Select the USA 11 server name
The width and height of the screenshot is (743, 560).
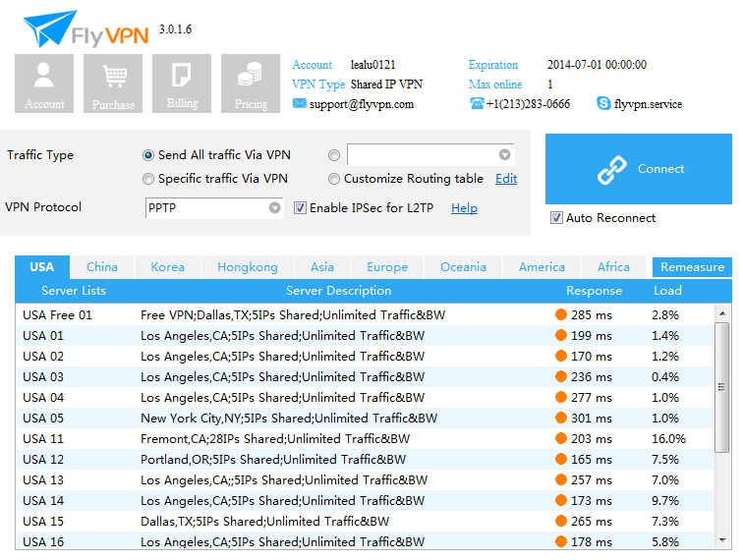click(x=43, y=439)
